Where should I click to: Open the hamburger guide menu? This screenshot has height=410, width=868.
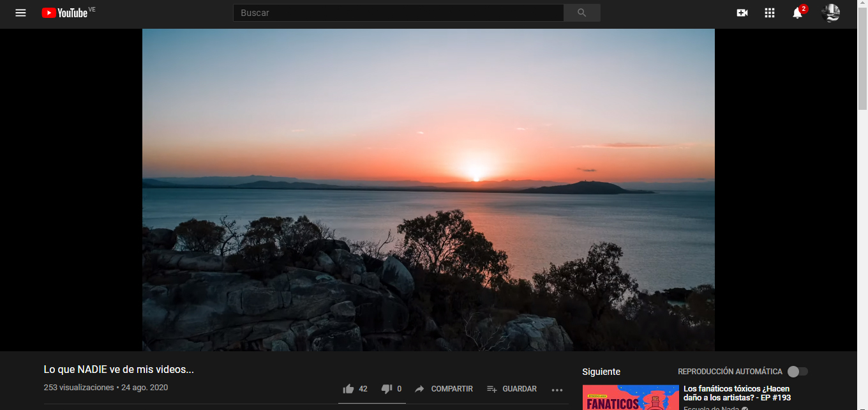(20, 13)
